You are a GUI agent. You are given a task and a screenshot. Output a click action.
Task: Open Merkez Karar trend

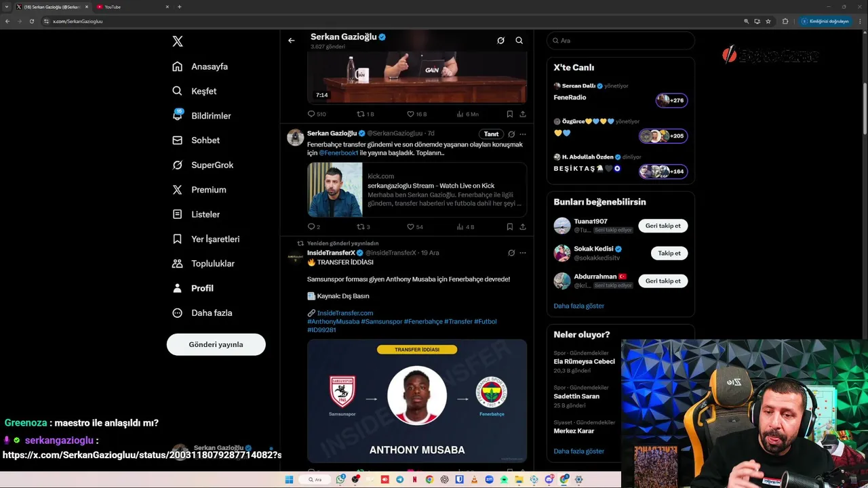(574, 430)
